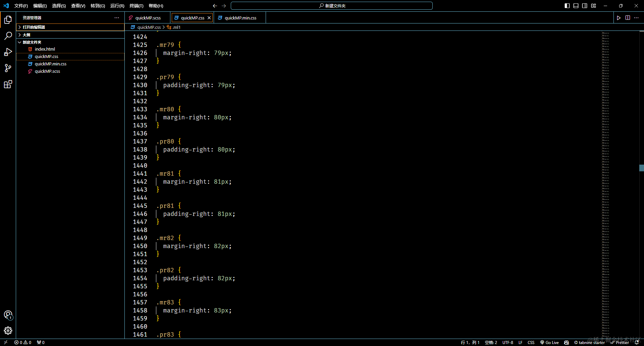Open the 查看(V) menu

tap(78, 6)
